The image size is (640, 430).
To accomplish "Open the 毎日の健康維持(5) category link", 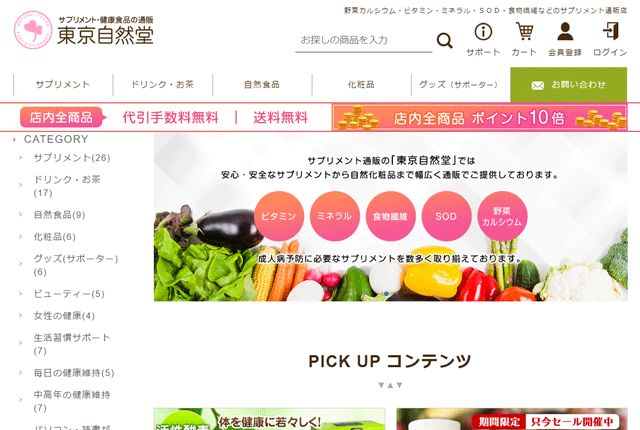I will pyautogui.click(x=74, y=373).
